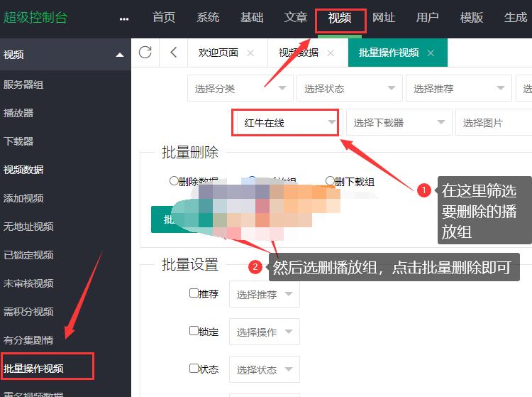The image size is (532, 397).
Task: Open the 视频 top menu
Action: (x=340, y=18)
